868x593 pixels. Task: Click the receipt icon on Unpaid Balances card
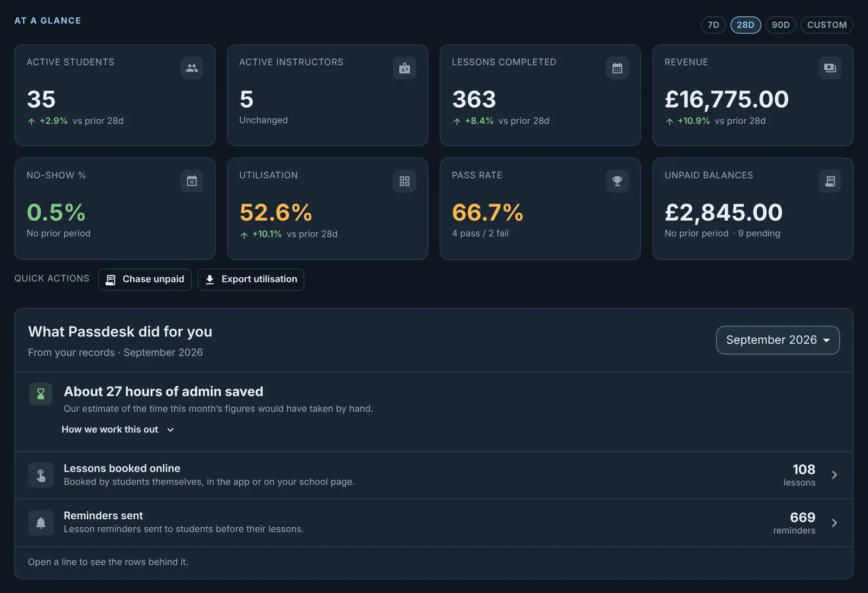830,181
